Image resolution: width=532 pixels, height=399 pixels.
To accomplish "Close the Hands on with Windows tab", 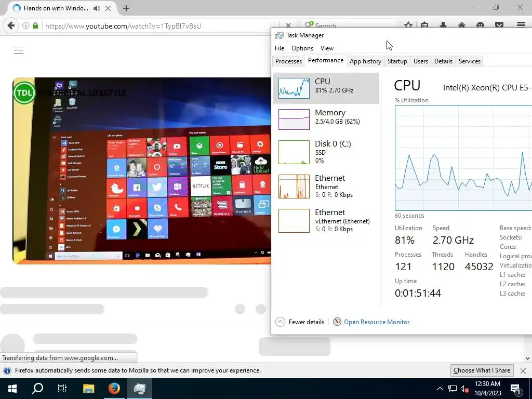I will click(108, 8).
